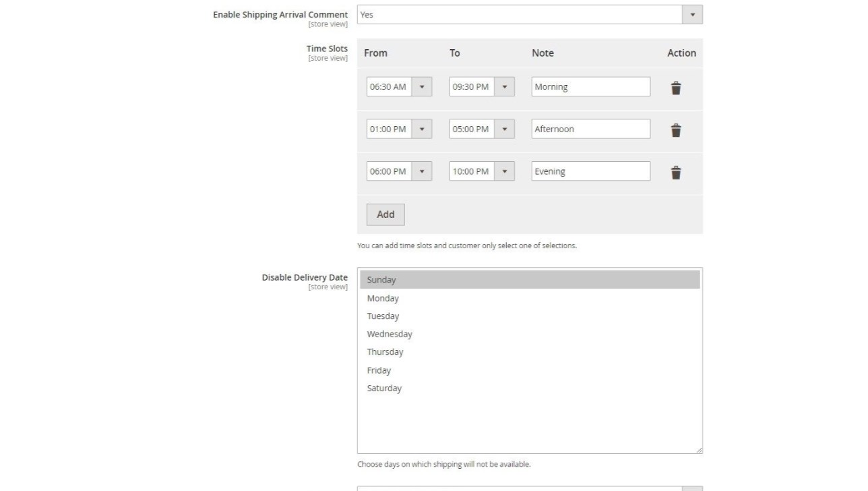Focus the Afternoon note text field
Image resolution: width=868 pixels, height=491 pixels.
(x=590, y=129)
